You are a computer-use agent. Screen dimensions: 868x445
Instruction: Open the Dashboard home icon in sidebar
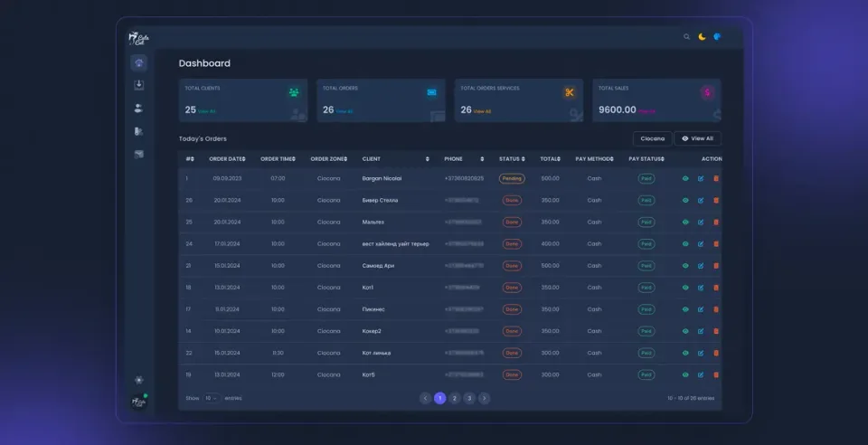coord(139,62)
